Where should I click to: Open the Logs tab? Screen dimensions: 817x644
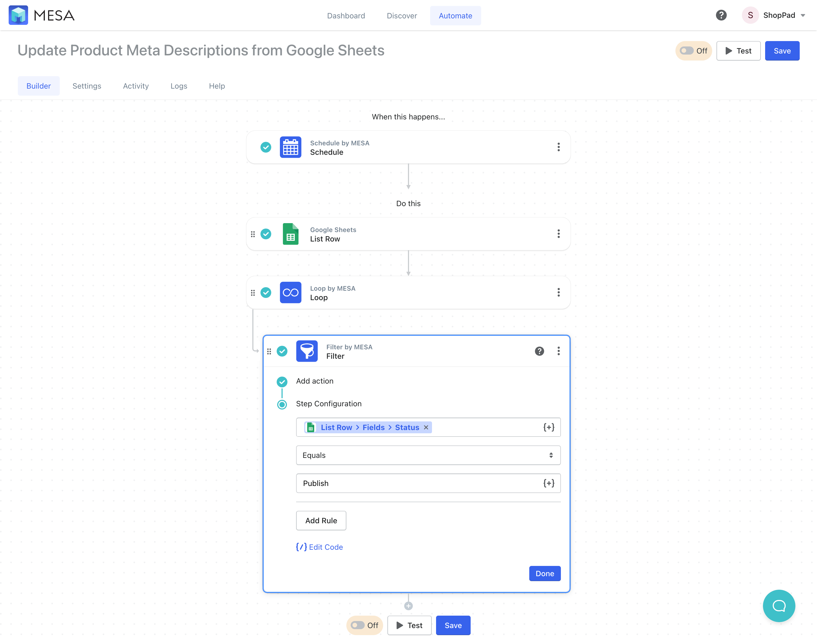[x=179, y=86]
